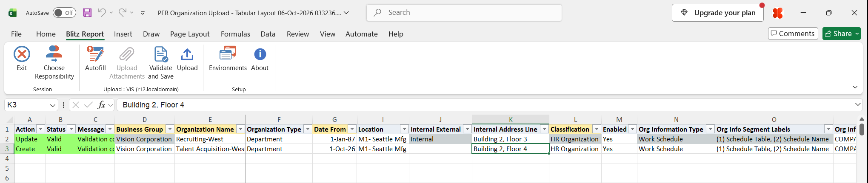Click the Search box
The height and width of the screenshot is (183, 868).
464,13
